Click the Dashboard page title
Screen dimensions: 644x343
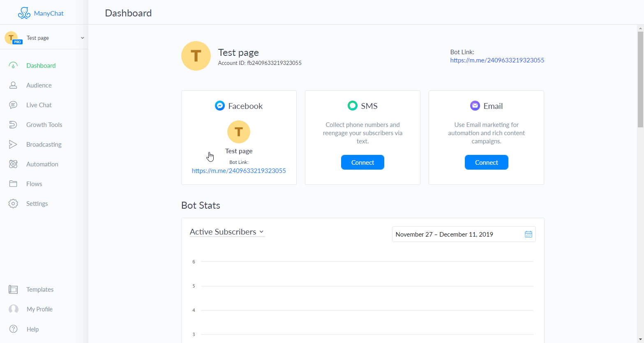pyautogui.click(x=128, y=13)
